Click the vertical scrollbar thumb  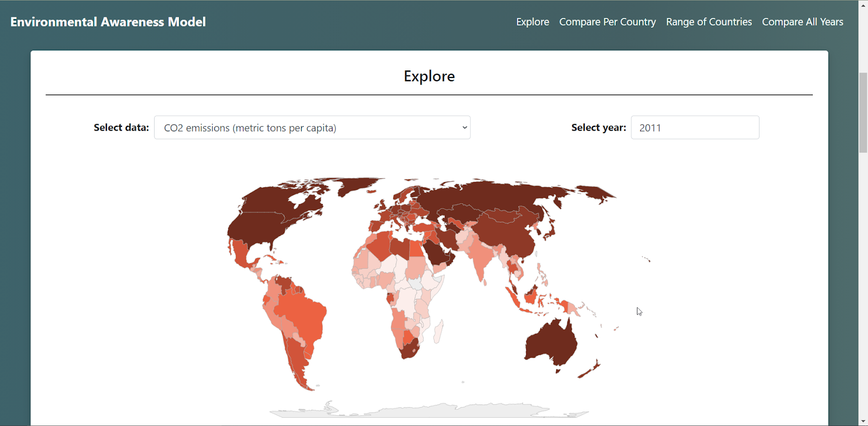[x=863, y=112]
